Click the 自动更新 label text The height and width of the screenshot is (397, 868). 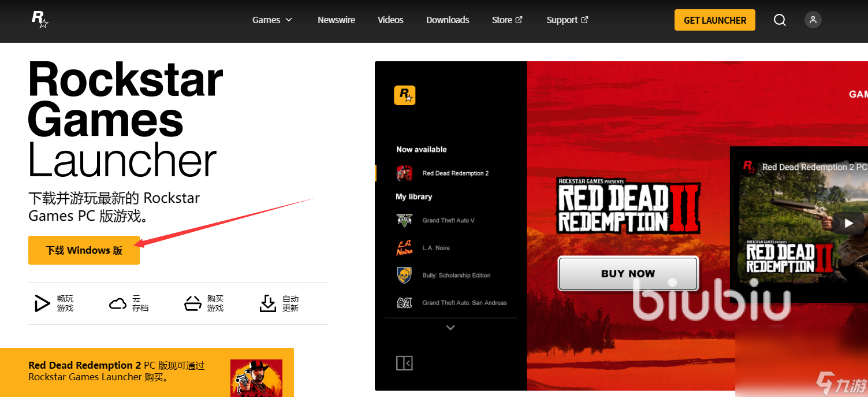pos(290,303)
